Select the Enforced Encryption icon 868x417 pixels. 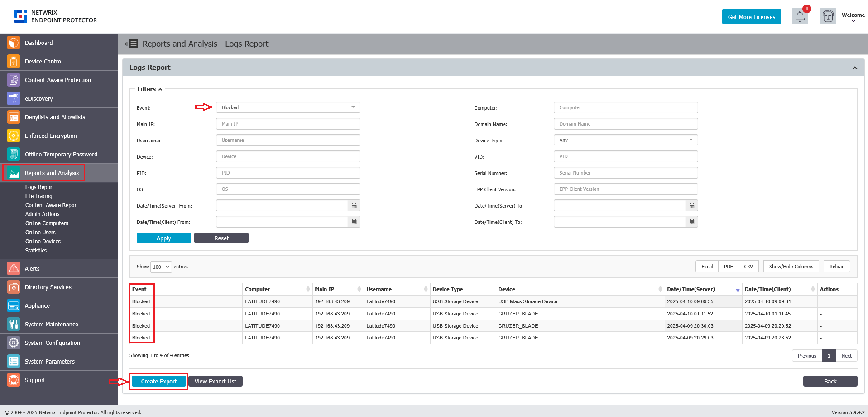point(13,136)
